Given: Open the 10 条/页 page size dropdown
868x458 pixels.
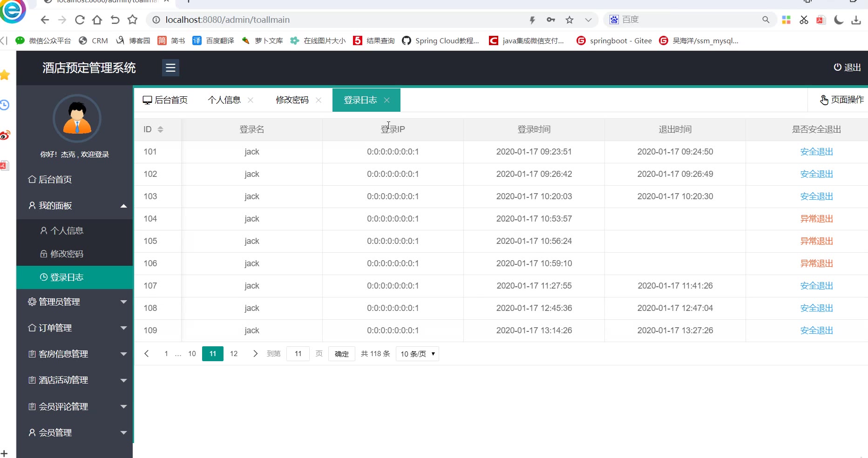Looking at the screenshot, I should pos(417,354).
